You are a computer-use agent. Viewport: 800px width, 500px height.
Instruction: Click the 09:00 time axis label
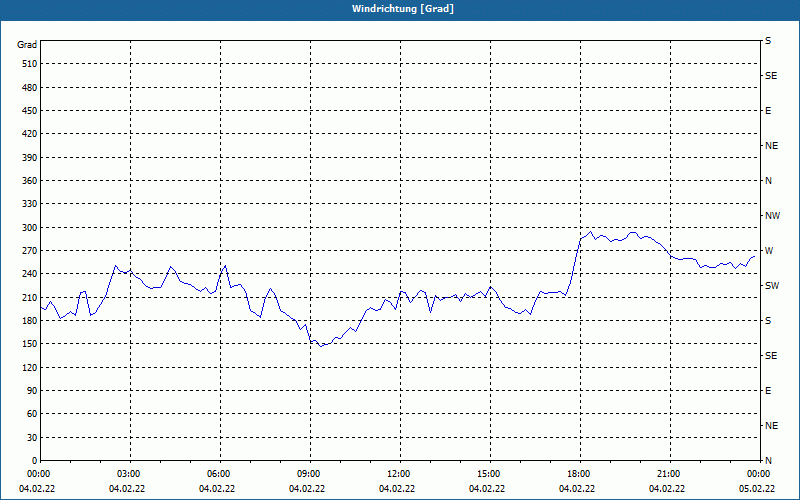[307, 474]
